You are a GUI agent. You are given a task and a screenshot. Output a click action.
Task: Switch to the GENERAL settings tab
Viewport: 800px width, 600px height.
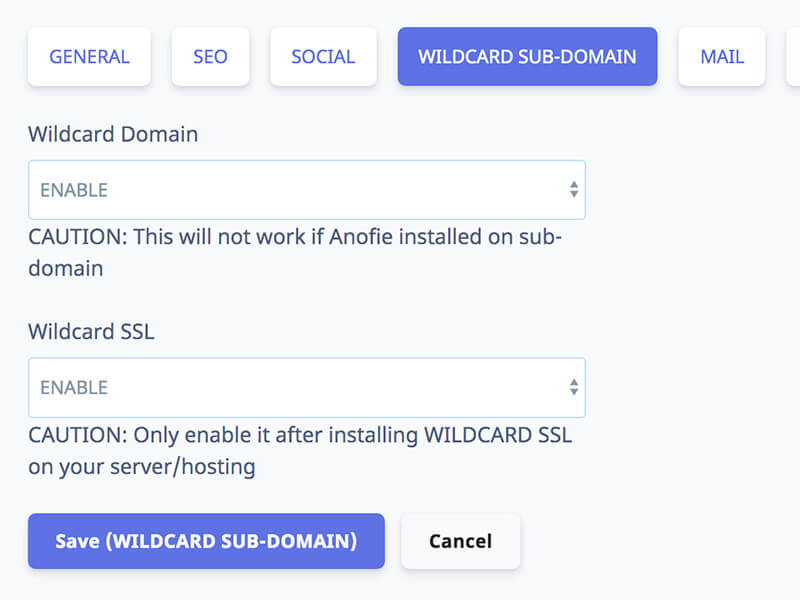pos(89,57)
